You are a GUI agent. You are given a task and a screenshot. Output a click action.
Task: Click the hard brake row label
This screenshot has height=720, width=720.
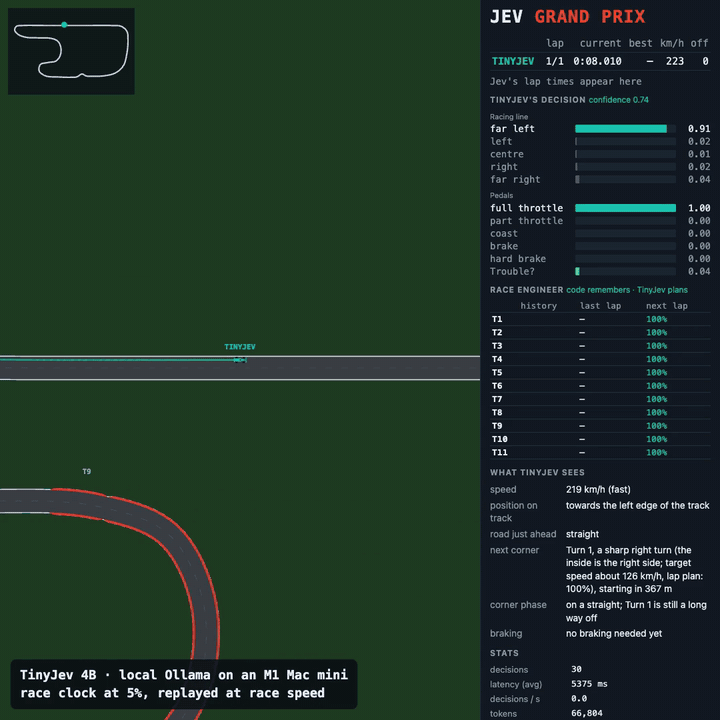(x=518, y=259)
